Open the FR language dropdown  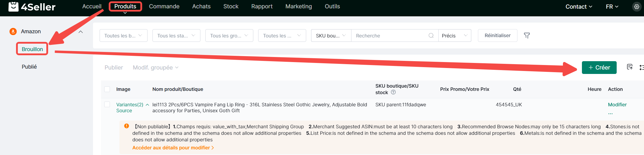coord(612,7)
